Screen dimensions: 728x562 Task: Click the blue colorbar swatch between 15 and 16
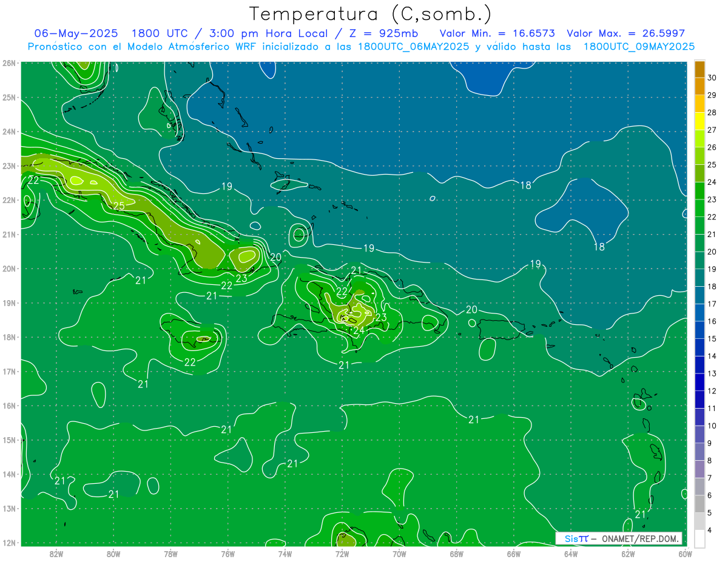click(x=699, y=330)
